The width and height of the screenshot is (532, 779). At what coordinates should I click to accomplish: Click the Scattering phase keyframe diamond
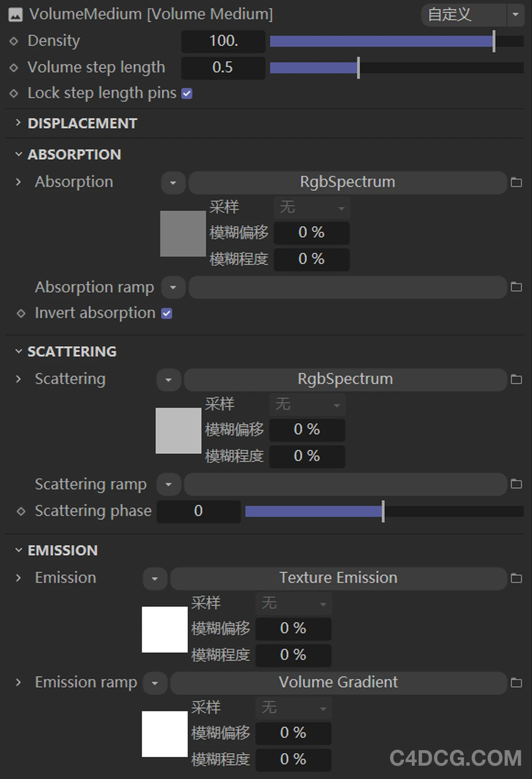(21, 511)
